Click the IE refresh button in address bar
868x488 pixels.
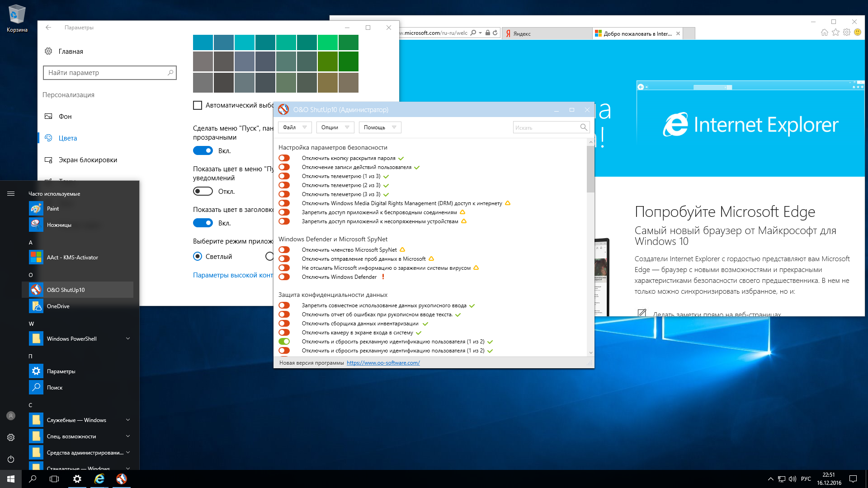[495, 33]
